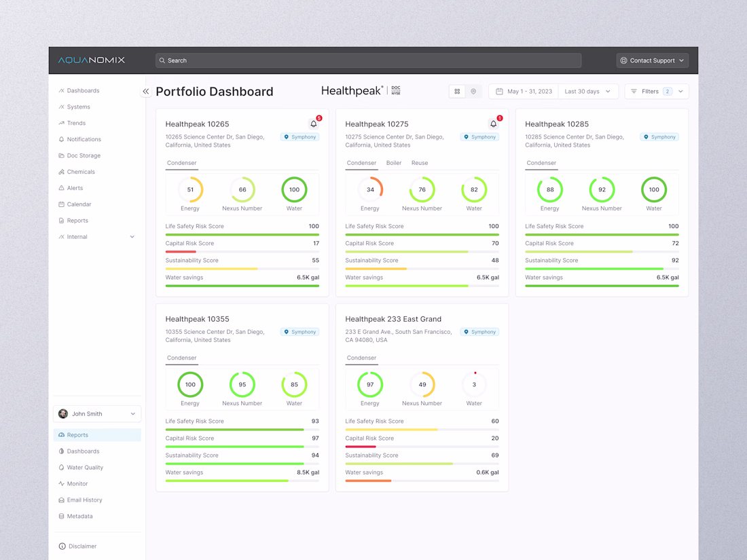Click the Chemicals icon in sidebar

[x=61, y=172]
